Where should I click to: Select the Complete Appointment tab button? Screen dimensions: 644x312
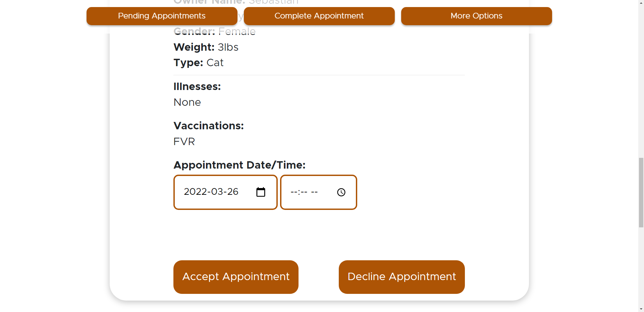click(319, 16)
